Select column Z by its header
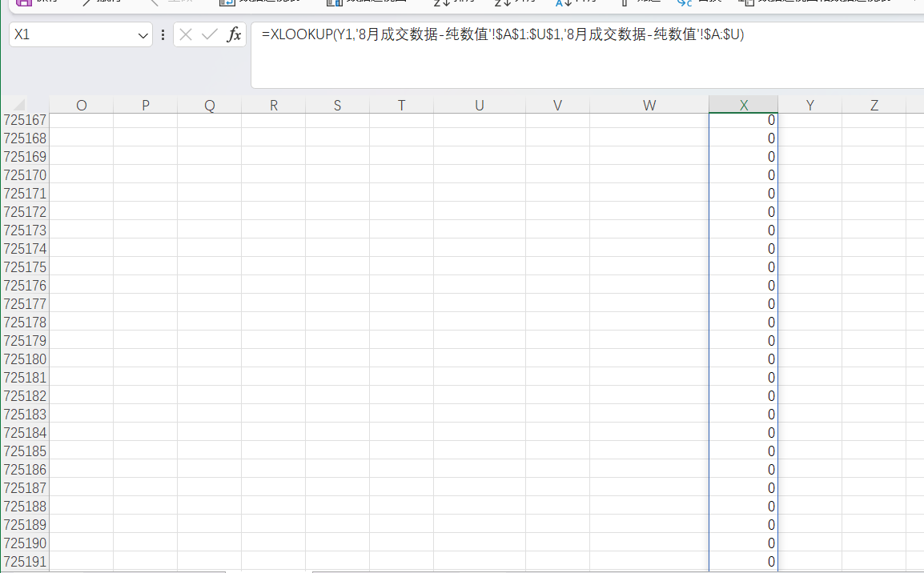This screenshot has height=573, width=924. coord(874,105)
